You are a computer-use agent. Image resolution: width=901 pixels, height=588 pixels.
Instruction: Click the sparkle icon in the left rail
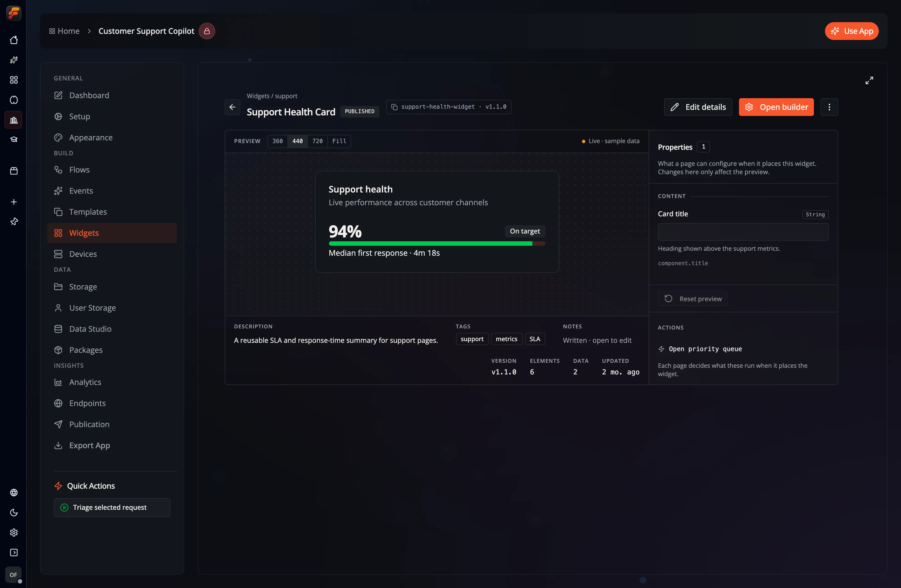(x=14, y=60)
